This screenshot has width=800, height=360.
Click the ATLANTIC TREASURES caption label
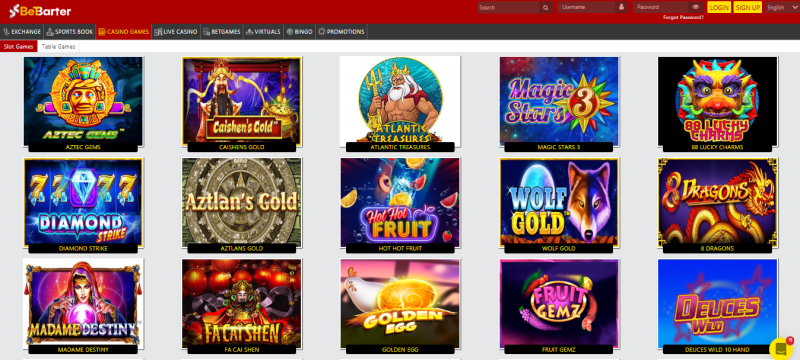[400, 147]
